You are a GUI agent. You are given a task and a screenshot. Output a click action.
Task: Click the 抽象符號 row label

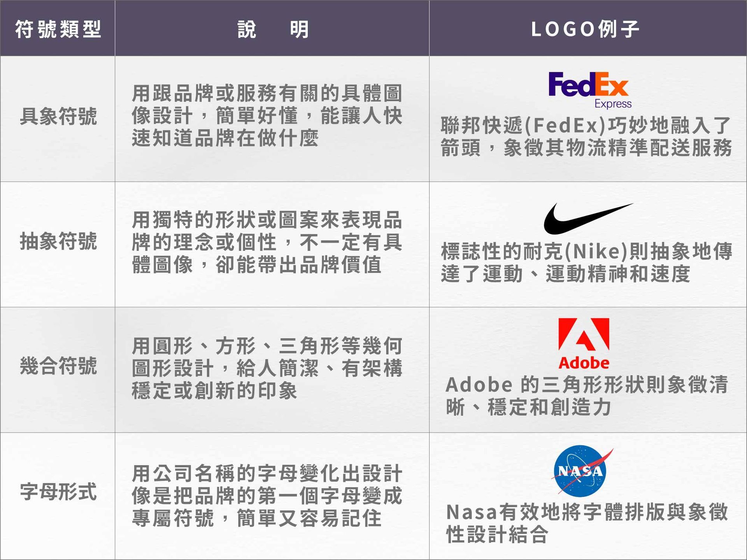coord(58,241)
